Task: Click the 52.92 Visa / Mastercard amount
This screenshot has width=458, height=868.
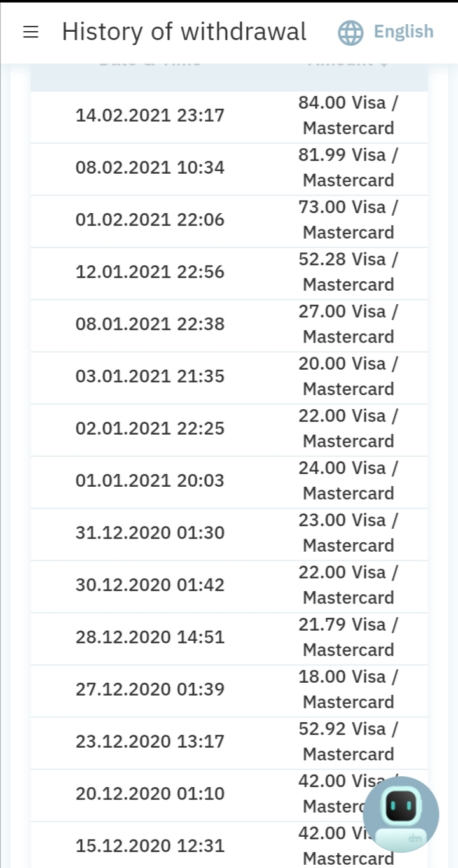Action: 348,742
